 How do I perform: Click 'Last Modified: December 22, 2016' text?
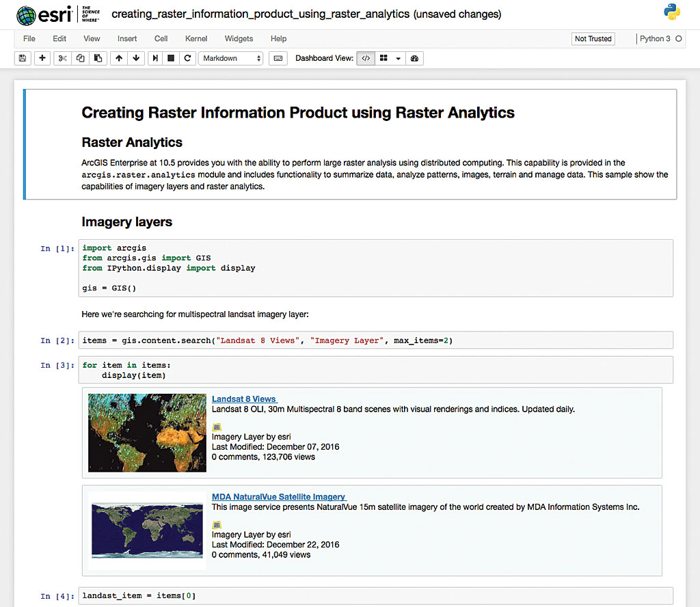click(x=275, y=545)
